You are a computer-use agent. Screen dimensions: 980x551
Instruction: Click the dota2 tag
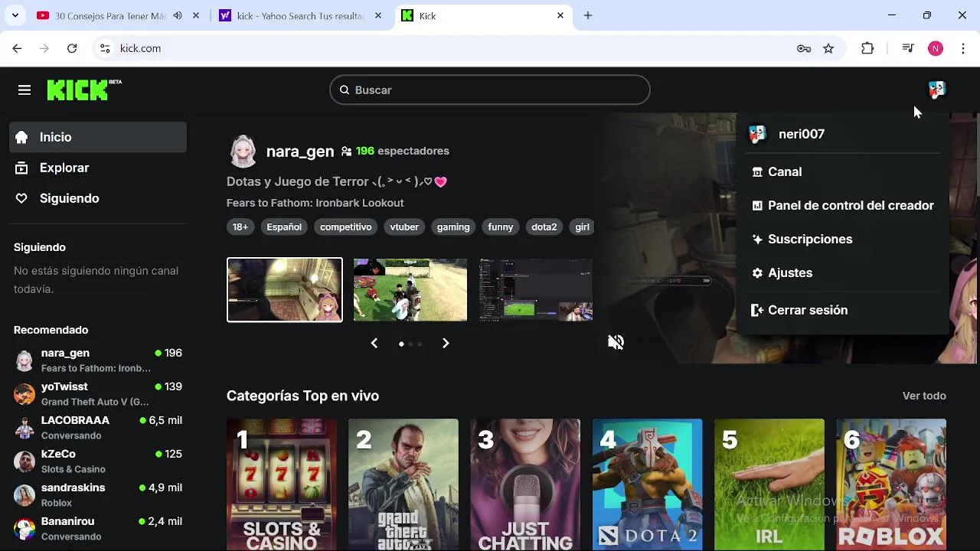click(x=544, y=227)
